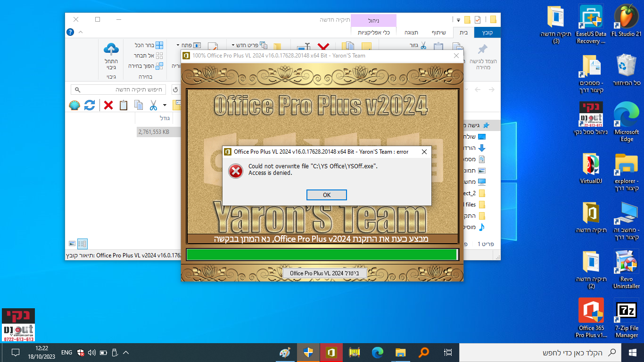Open the קובץ tab in File Explorer
Viewport: 644px width, 362px height.
click(488, 33)
